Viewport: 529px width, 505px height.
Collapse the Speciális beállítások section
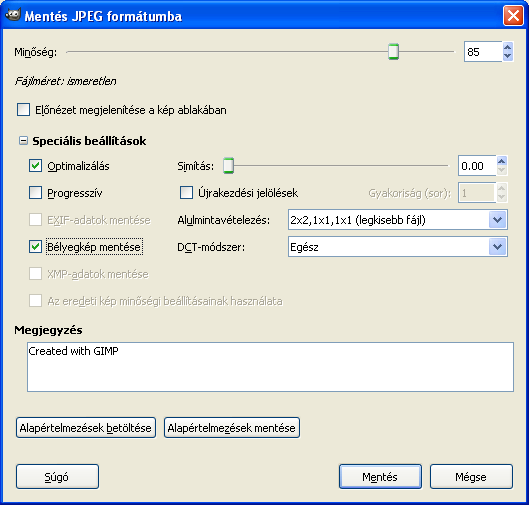point(23,141)
